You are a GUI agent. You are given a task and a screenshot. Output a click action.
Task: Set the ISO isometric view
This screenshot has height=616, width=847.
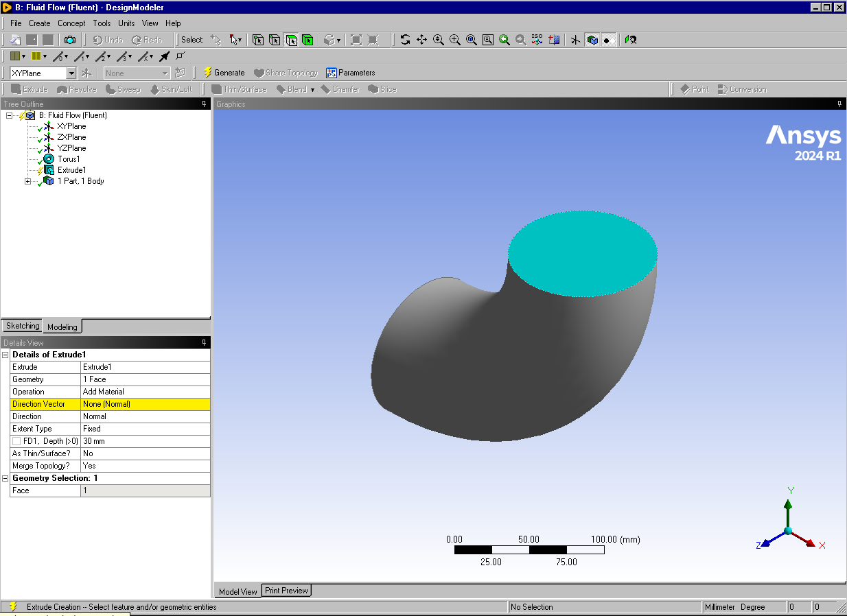(x=537, y=40)
